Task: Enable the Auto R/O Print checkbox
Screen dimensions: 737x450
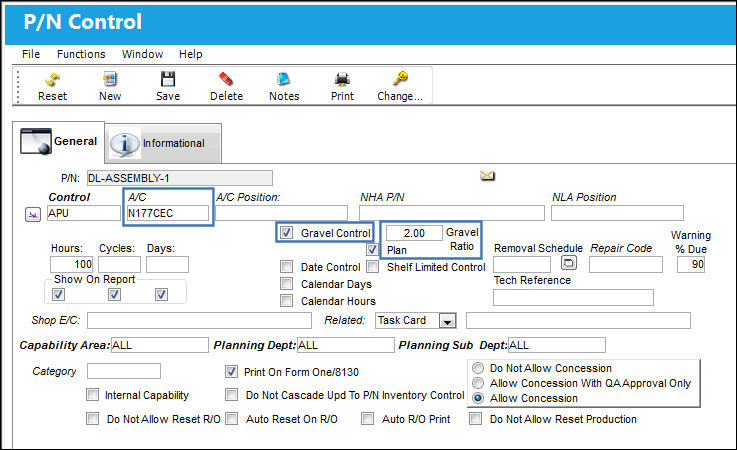Action: 368,418
